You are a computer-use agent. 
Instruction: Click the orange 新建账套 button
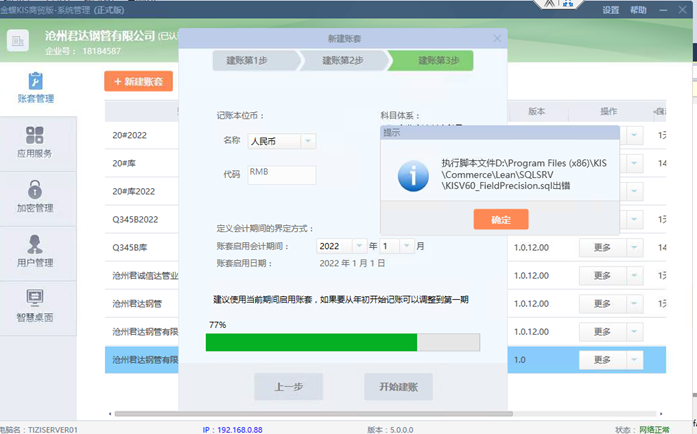tap(138, 82)
